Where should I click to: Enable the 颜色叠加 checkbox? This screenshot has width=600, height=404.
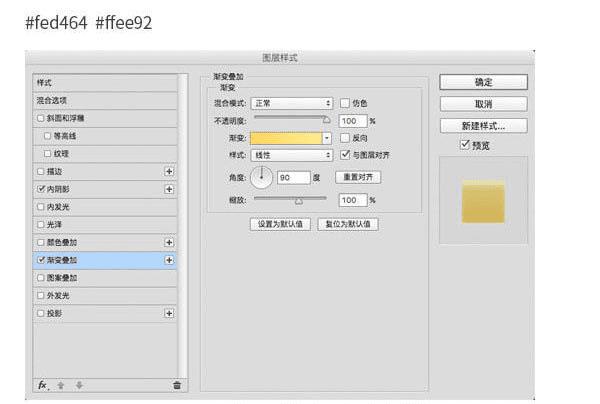41,242
